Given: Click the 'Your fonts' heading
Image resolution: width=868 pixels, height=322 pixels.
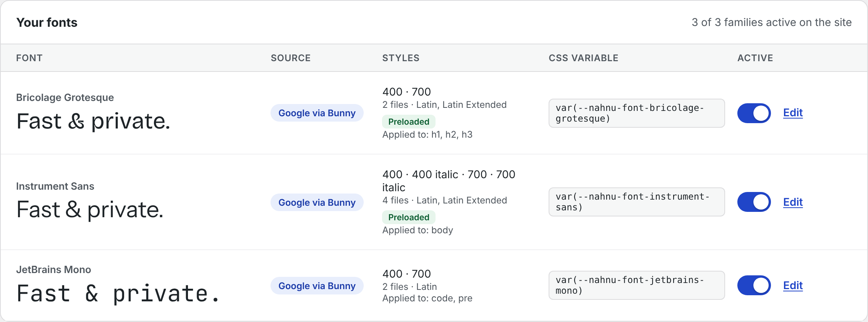Looking at the screenshot, I should pos(47,23).
